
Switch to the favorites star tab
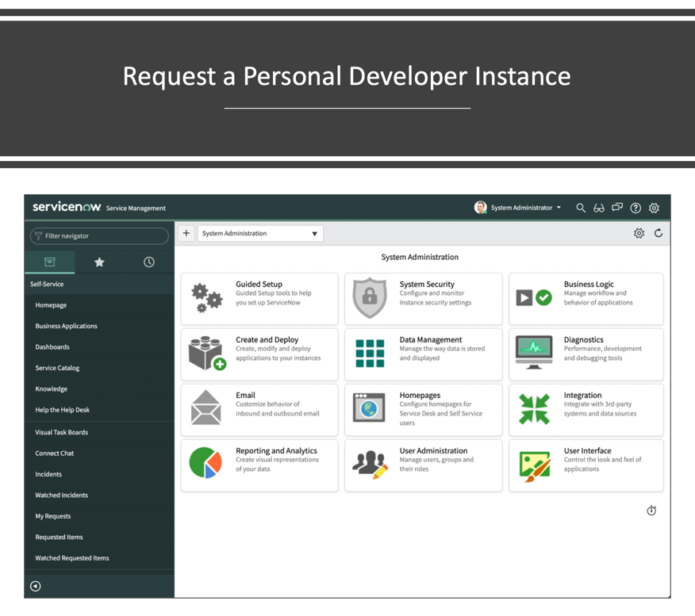click(99, 262)
